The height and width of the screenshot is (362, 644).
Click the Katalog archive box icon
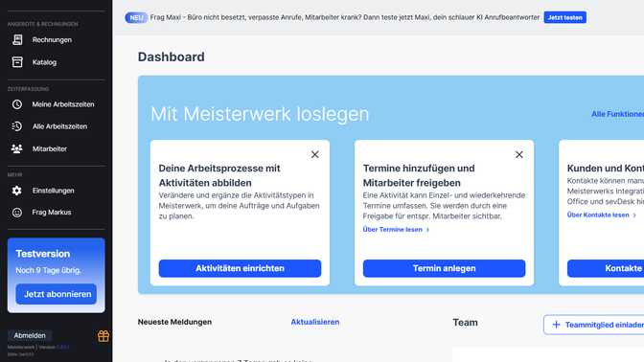click(17, 62)
